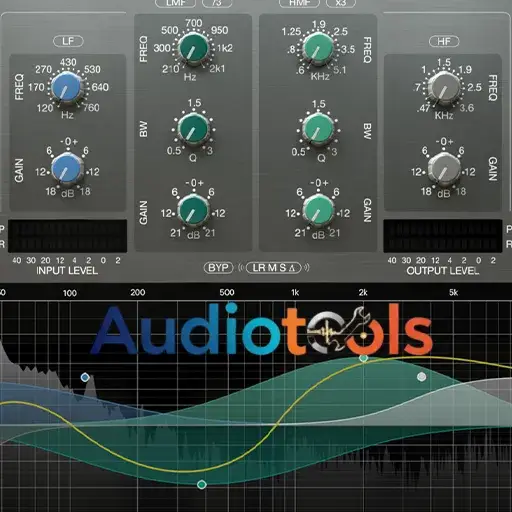Click the 700 mark on LMF FREQ

pos(194,23)
